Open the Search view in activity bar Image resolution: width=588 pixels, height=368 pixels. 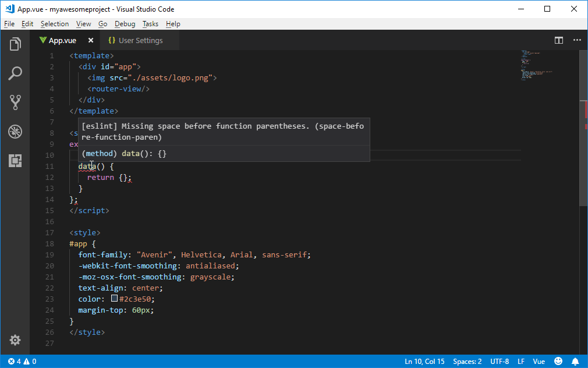point(15,73)
